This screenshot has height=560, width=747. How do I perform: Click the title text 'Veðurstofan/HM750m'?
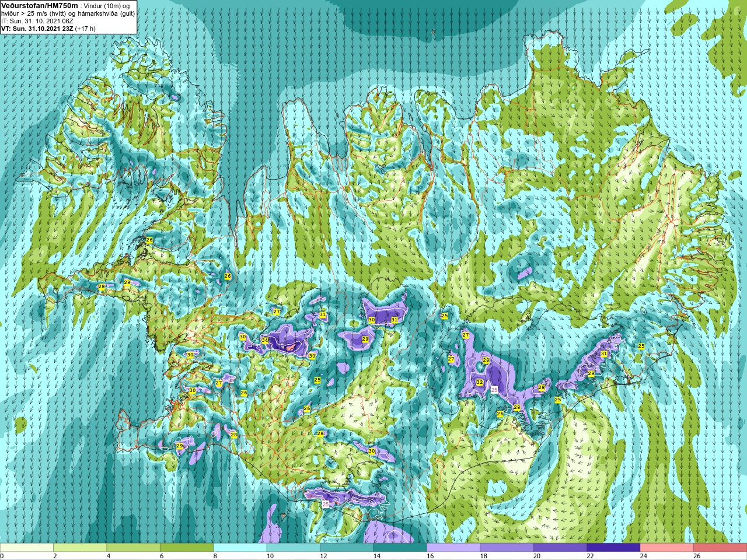click(40, 5)
